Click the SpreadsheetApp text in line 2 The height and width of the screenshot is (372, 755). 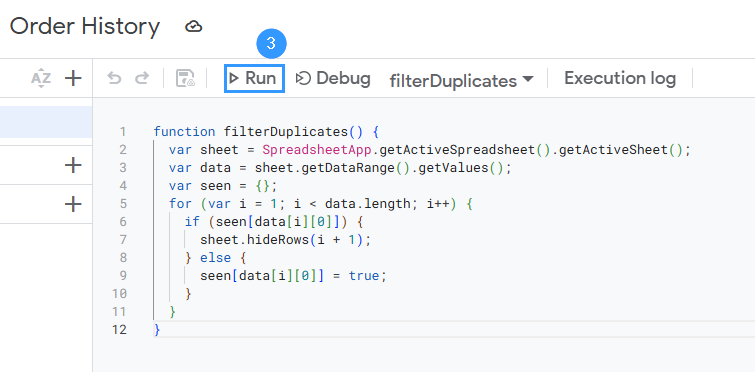317,150
